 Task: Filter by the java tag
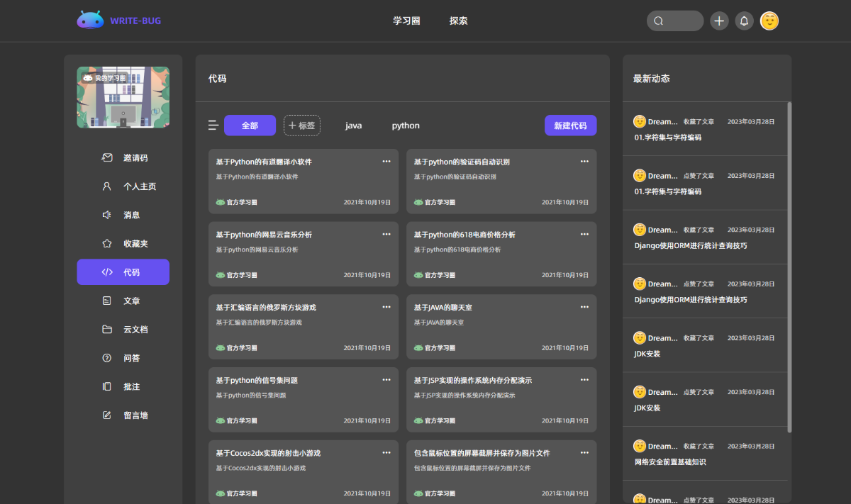tap(353, 125)
